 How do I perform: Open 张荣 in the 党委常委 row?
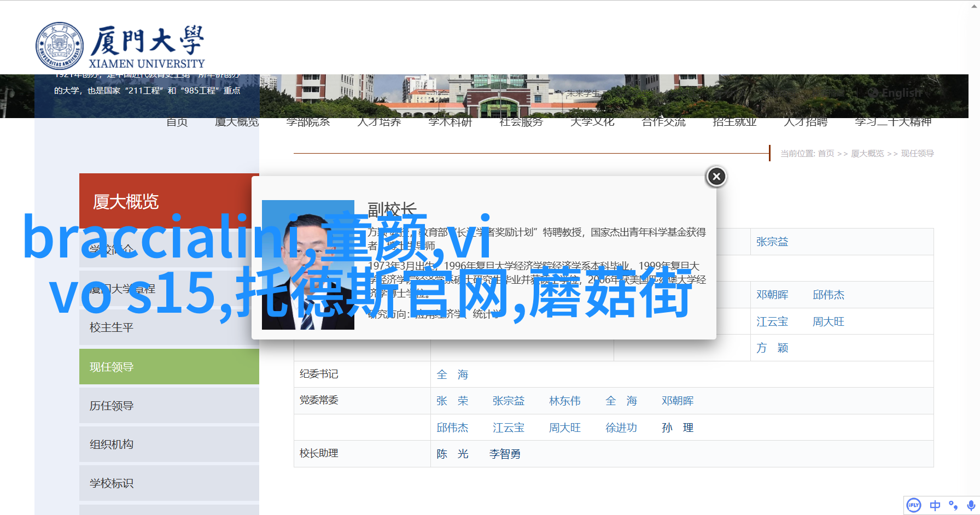[x=452, y=401]
